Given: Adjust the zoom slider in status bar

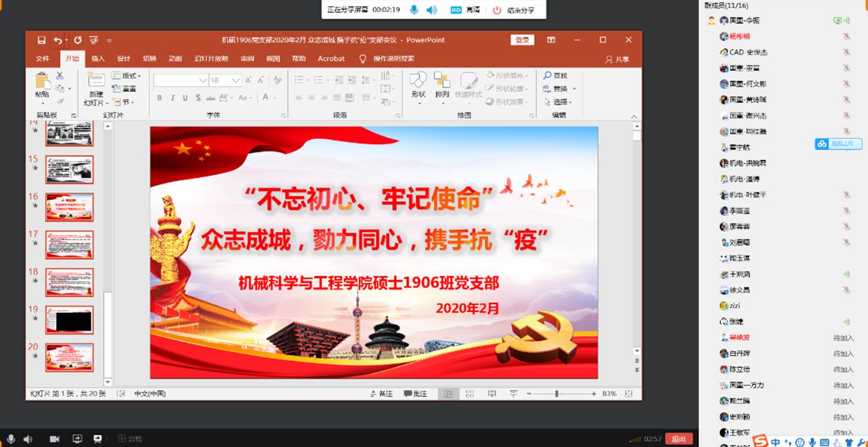Looking at the screenshot, I should pyautogui.click(x=557, y=394).
